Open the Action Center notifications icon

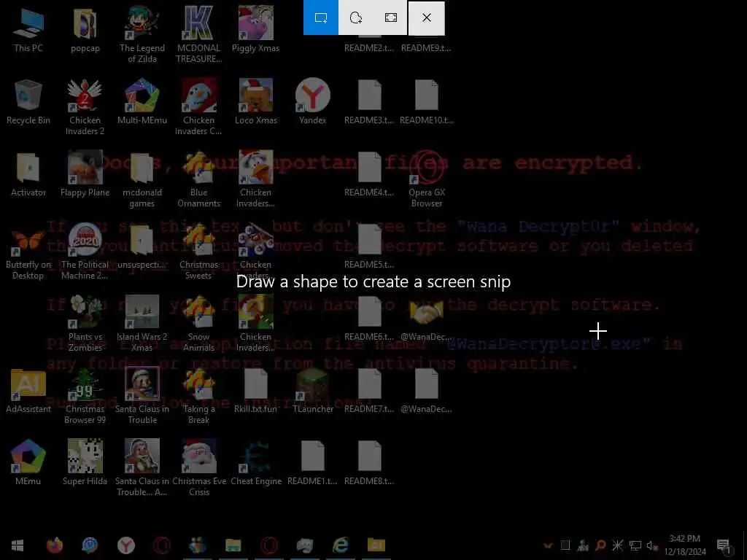(x=724, y=545)
